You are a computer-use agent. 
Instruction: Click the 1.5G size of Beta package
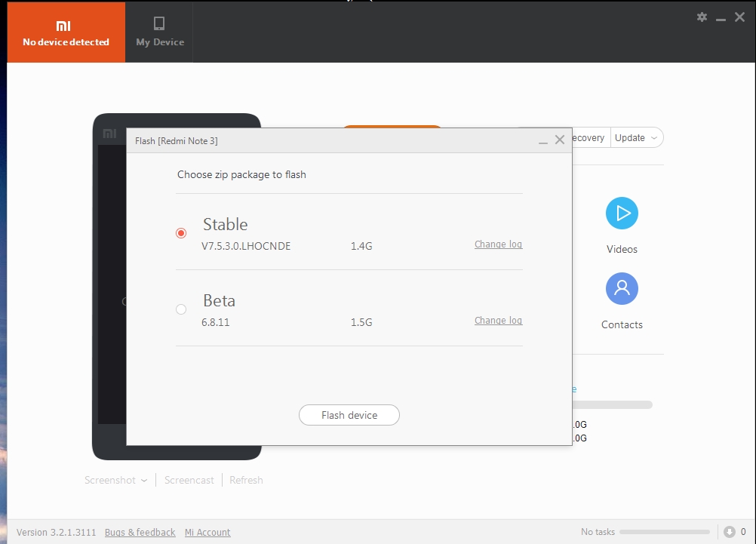click(361, 322)
